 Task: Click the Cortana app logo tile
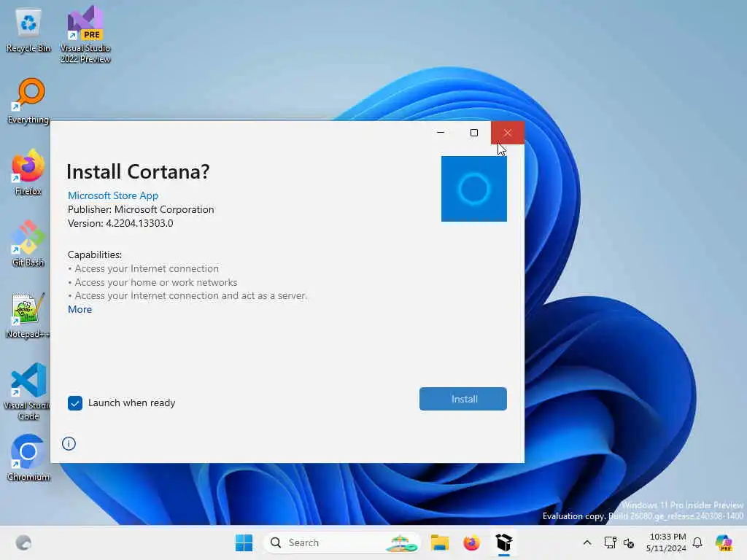pyautogui.click(x=474, y=189)
